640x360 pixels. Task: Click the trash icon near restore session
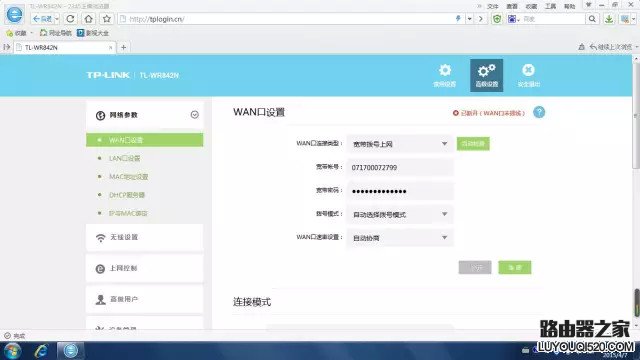click(x=582, y=47)
